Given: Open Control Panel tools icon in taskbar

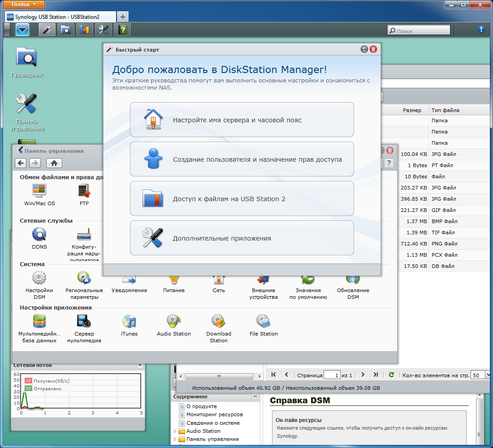Looking at the screenshot, I should (103, 30).
